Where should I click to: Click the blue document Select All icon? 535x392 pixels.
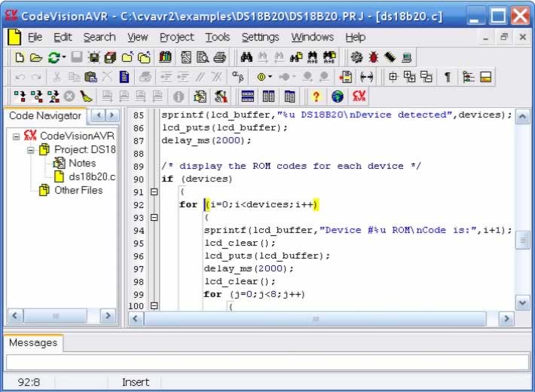click(x=124, y=77)
